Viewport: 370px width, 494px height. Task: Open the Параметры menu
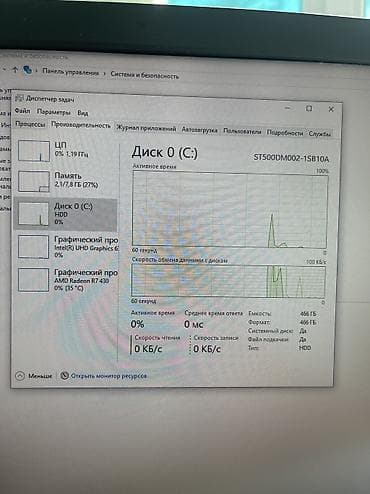coord(53,112)
